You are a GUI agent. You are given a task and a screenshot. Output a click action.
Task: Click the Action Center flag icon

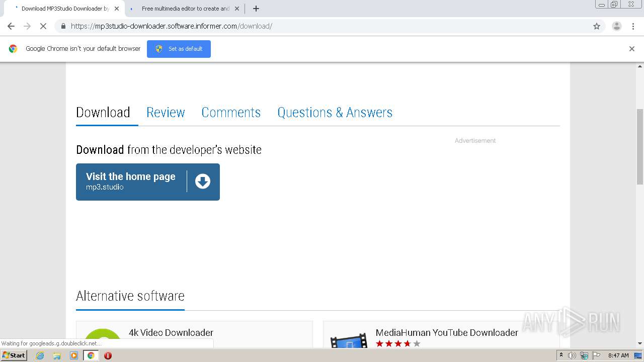pos(596,355)
